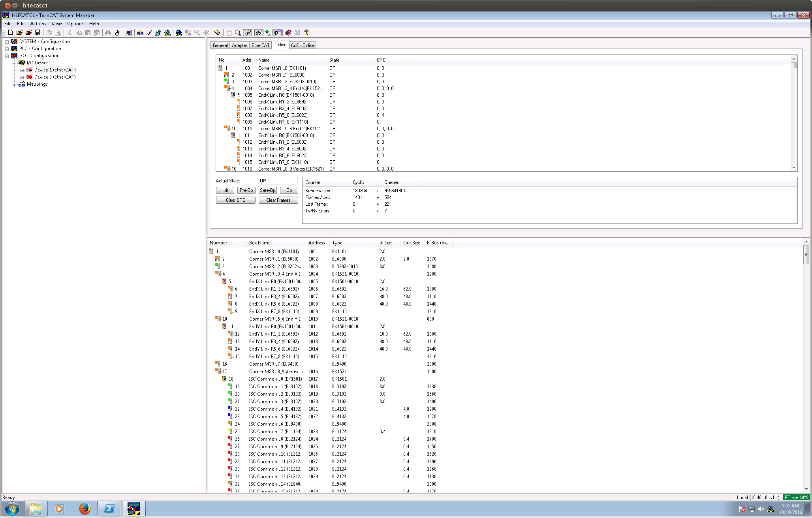The height and width of the screenshot is (518, 812).
Task: Click the Activate Configuration toolbar icon
Action: pos(158,33)
